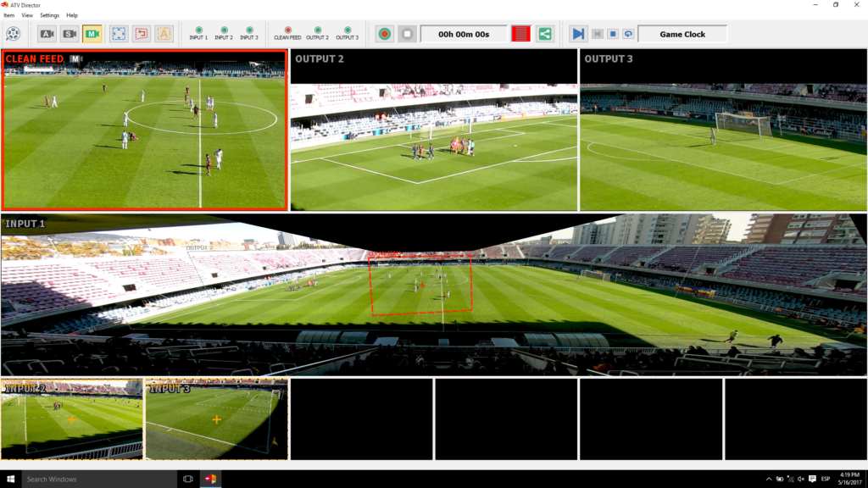Screen dimensions: 868x488
Task: Open the Windows Start menu
Action: click(10, 480)
